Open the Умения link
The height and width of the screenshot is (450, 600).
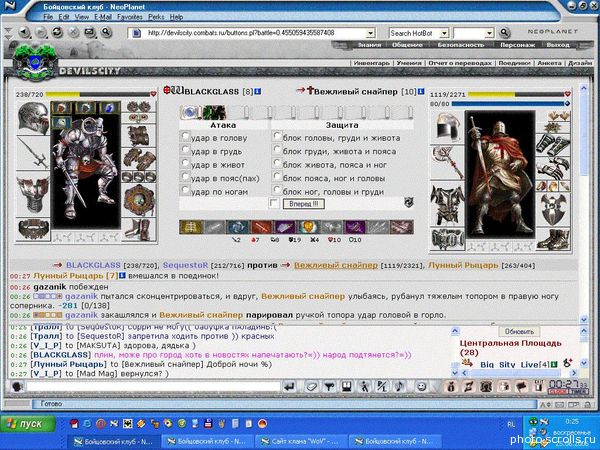(x=409, y=63)
